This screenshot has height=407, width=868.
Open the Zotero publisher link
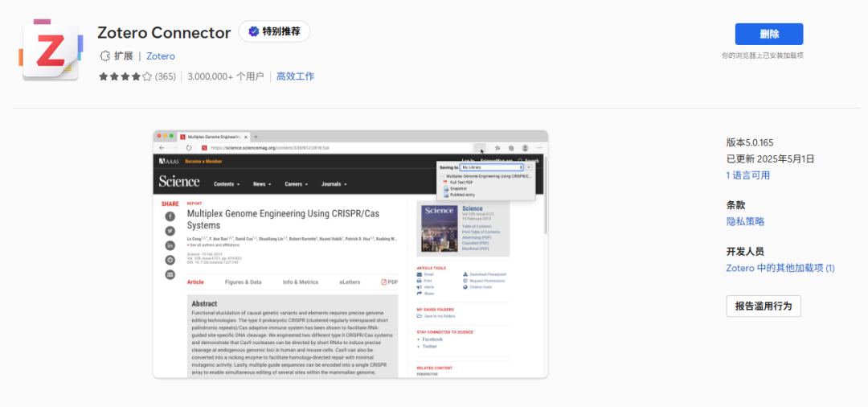click(161, 56)
